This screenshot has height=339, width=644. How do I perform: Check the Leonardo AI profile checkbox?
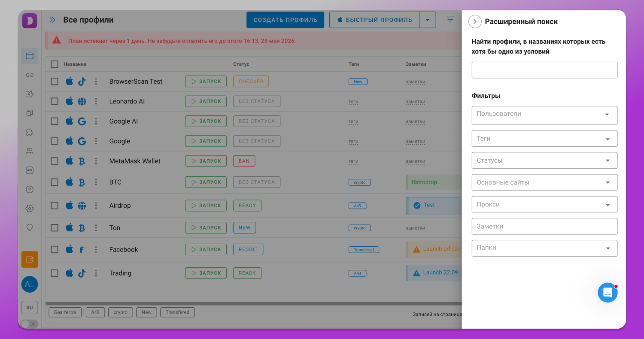pyautogui.click(x=55, y=101)
